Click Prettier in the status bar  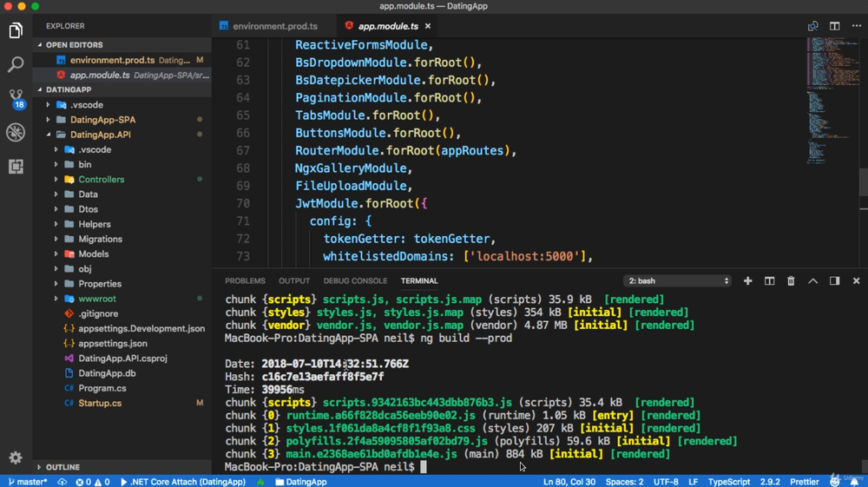pyautogui.click(x=805, y=482)
